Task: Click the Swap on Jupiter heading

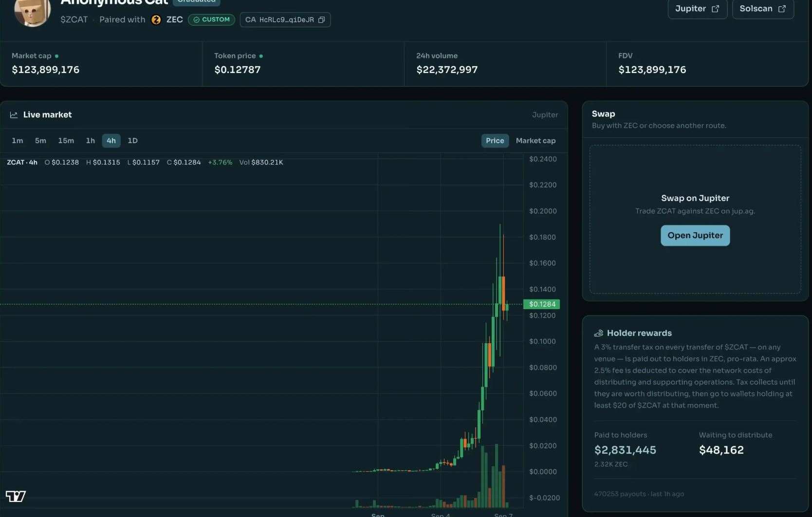Action: [x=695, y=198]
